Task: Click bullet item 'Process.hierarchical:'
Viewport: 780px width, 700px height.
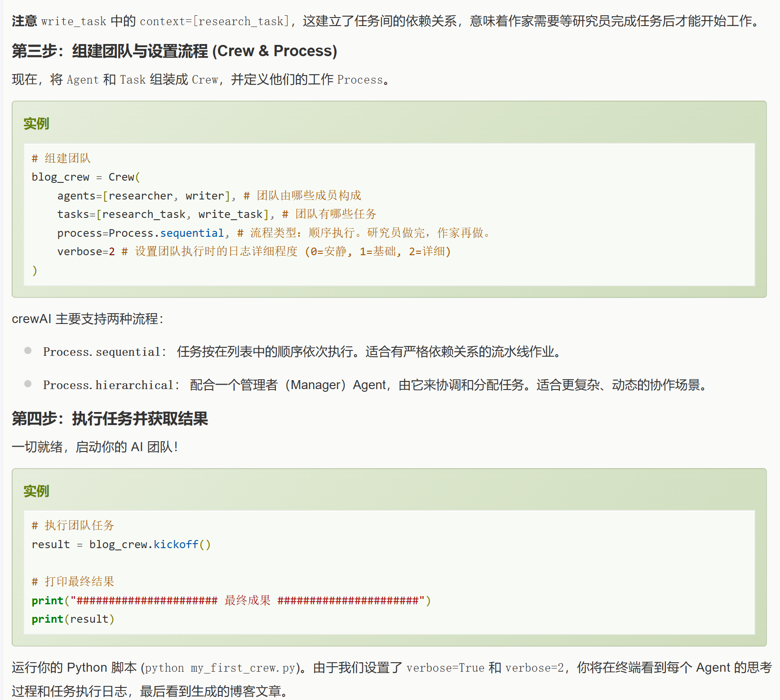Action: pyautogui.click(x=111, y=385)
